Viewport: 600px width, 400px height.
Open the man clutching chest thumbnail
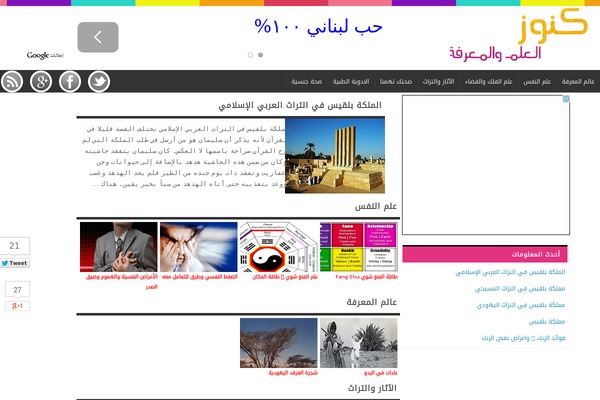(119, 247)
